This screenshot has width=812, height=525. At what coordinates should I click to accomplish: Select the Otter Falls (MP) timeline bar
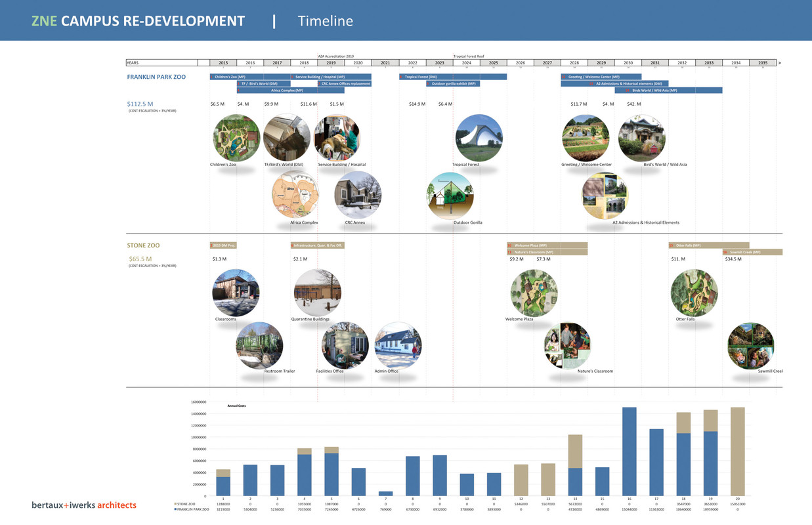click(x=709, y=245)
